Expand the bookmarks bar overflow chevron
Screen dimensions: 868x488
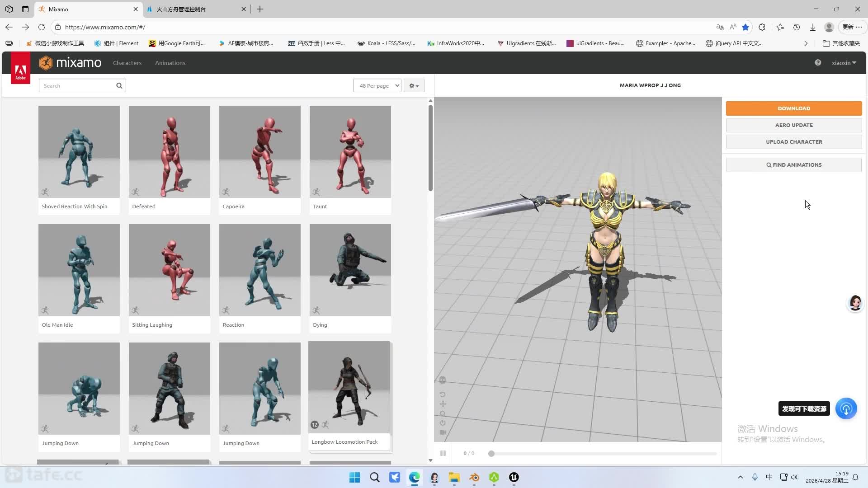[x=806, y=43]
